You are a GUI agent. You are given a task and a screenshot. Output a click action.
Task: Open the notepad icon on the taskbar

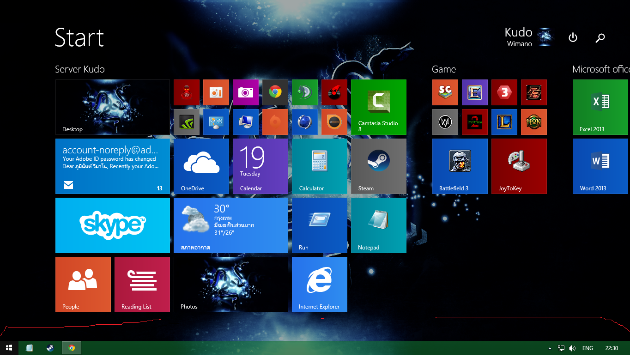click(30, 348)
